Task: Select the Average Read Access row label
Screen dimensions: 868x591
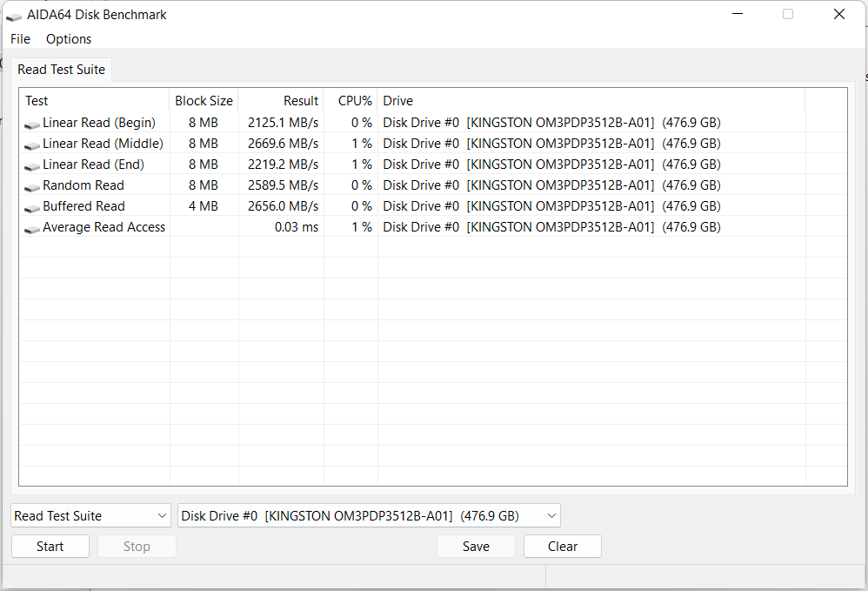Action: pos(104,227)
